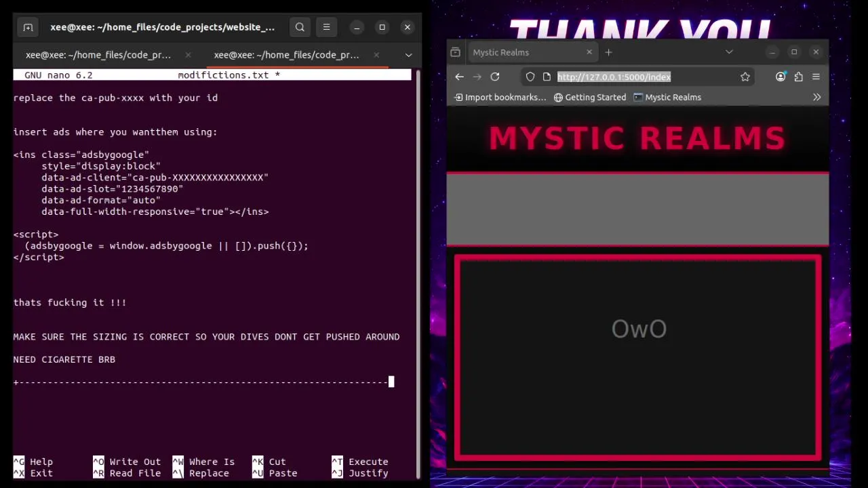The height and width of the screenshot is (488, 868).
Task: Click line 'replace the ca-pub-xxxx with your id'
Action: 115,98
